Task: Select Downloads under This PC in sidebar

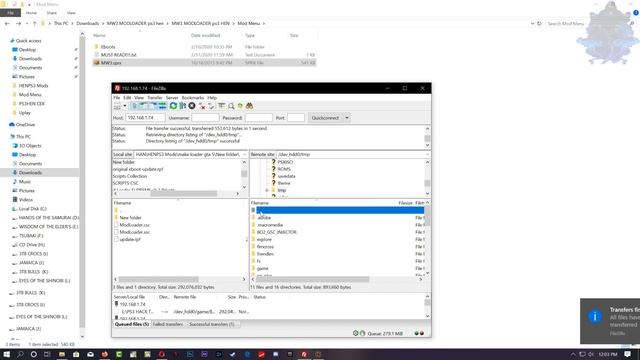Action: click(x=30, y=173)
